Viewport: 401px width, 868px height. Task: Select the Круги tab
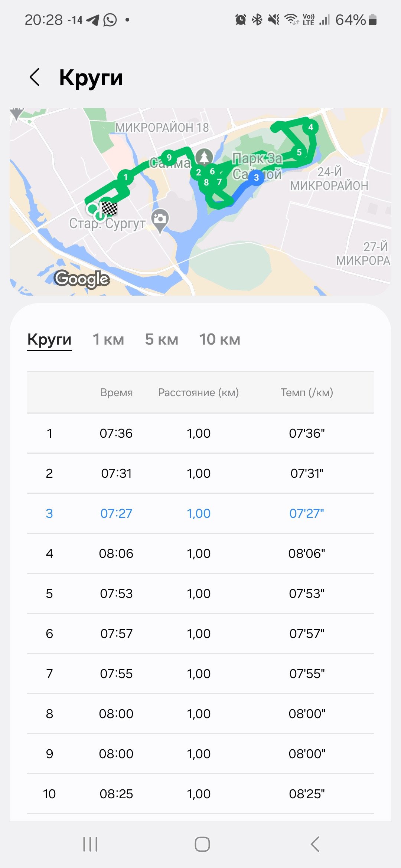(x=49, y=340)
